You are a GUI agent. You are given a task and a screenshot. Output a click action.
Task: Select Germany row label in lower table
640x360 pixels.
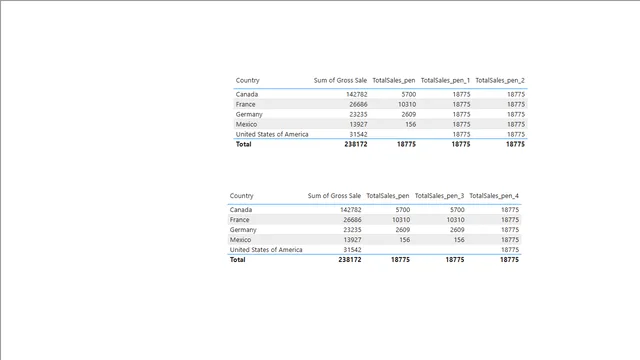click(243, 230)
